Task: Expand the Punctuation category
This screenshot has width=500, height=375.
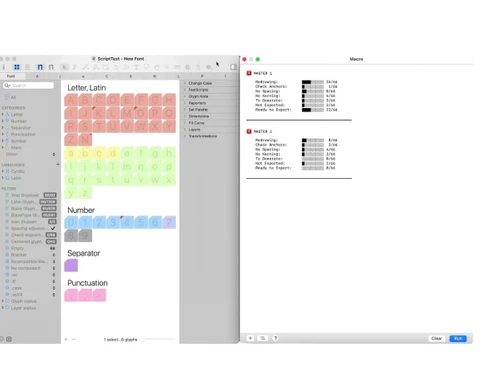Action: coord(3,134)
